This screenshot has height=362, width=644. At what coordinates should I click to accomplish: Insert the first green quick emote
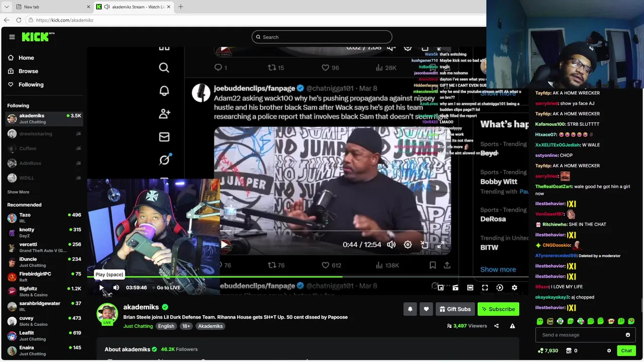point(540,321)
